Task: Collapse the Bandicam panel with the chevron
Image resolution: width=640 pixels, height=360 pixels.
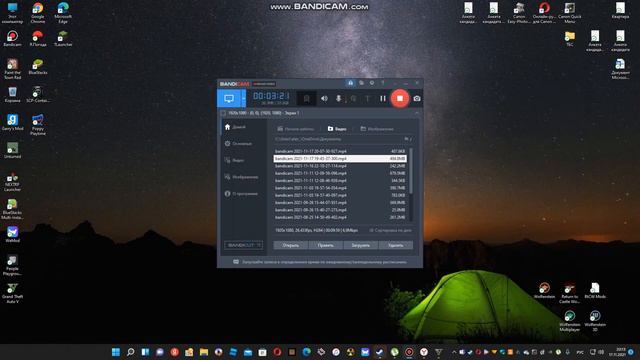Action: coord(416,113)
